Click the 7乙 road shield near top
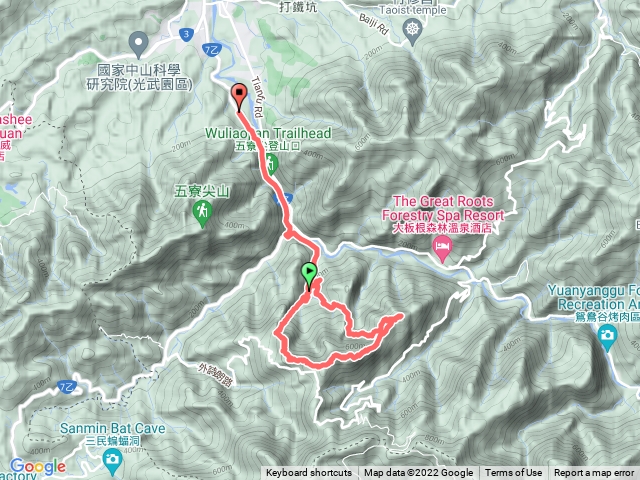640x480 pixels. (x=212, y=50)
